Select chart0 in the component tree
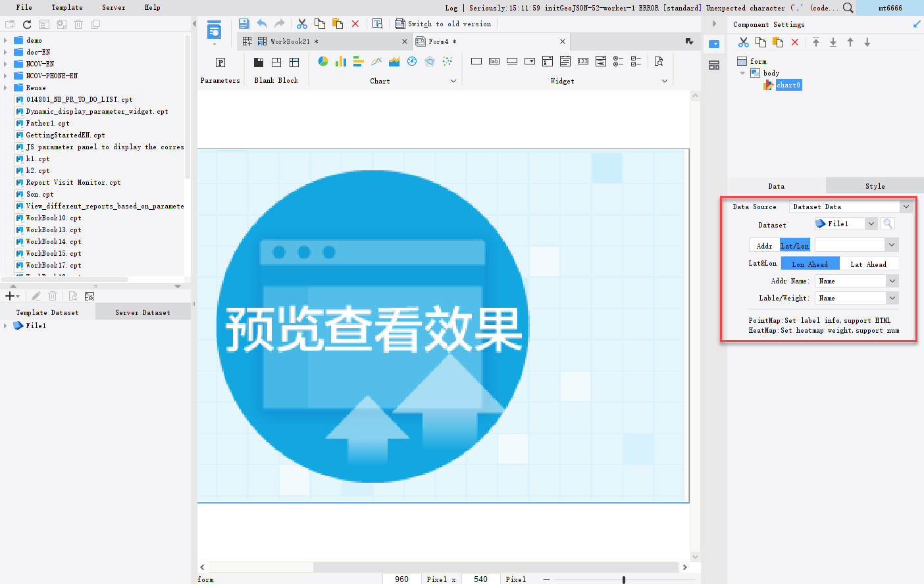924x584 pixels. click(787, 85)
